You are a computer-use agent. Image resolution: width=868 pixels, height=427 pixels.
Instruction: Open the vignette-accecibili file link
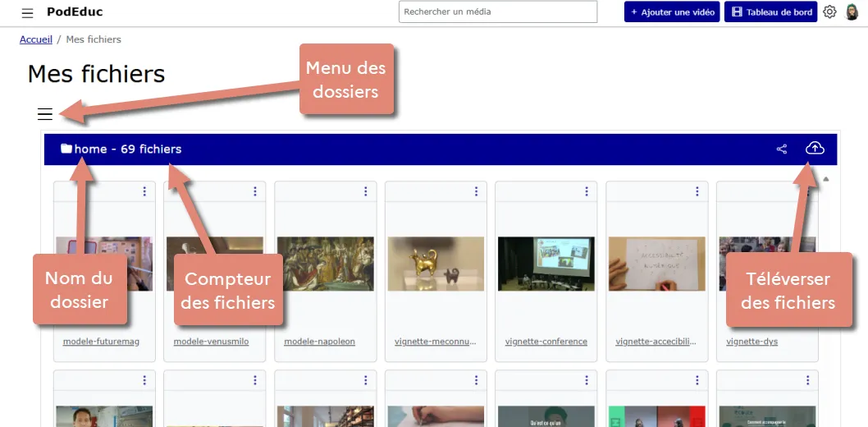(x=656, y=341)
